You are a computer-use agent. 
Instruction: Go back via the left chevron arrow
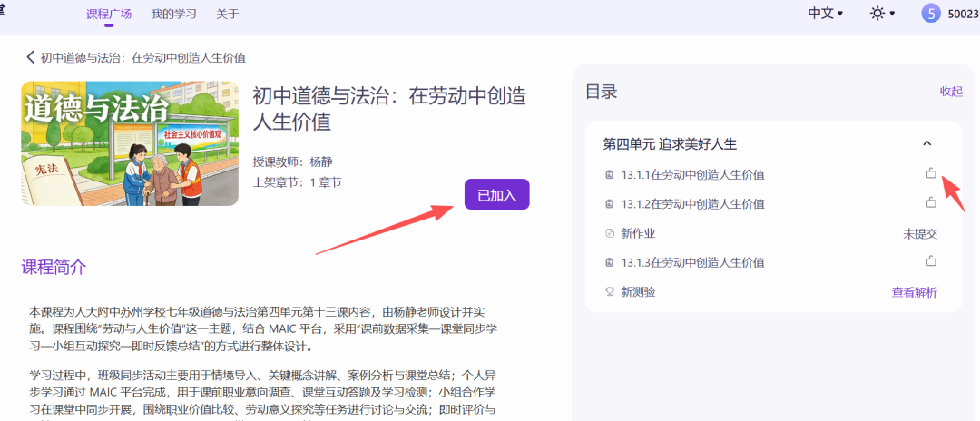coord(30,57)
